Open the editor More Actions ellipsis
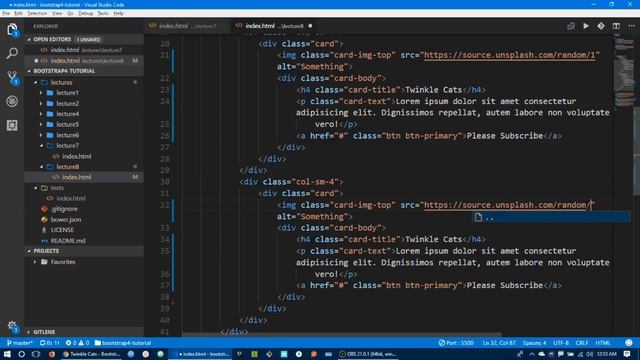 pos(631,26)
